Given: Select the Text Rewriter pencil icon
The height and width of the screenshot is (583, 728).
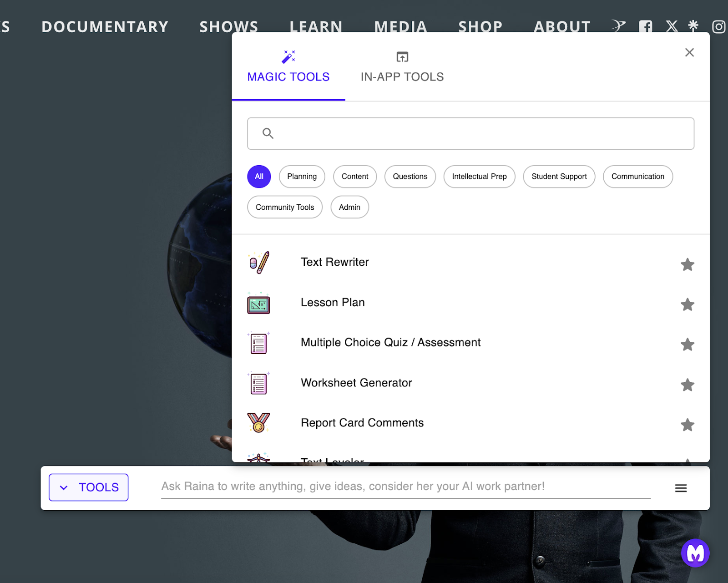Looking at the screenshot, I should coord(258,262).
